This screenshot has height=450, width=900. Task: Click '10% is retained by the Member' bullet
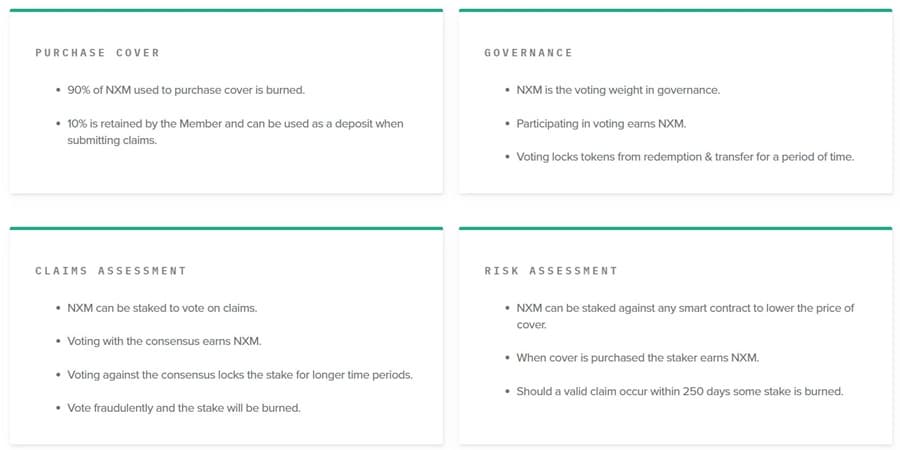(x=235, y=124)
